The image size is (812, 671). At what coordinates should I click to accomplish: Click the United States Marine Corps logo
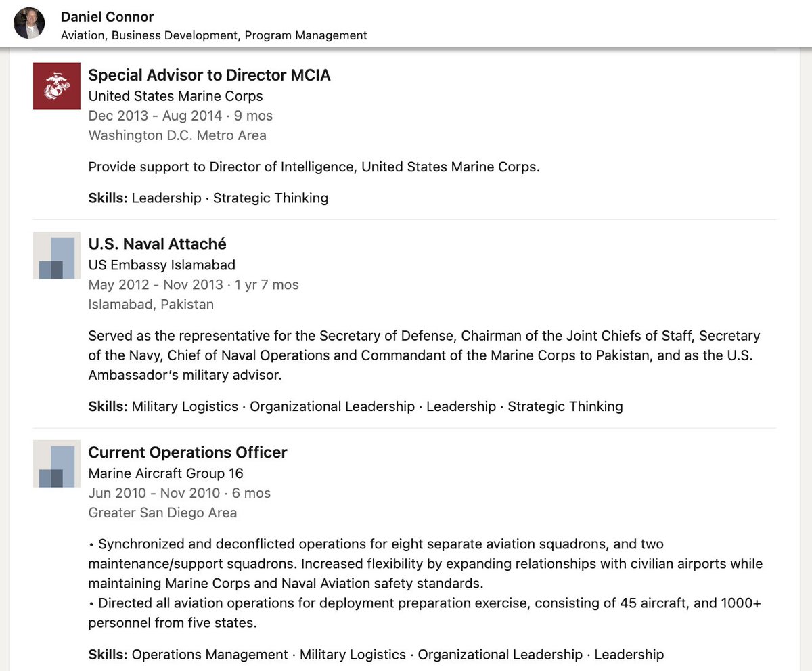[57, 86]
